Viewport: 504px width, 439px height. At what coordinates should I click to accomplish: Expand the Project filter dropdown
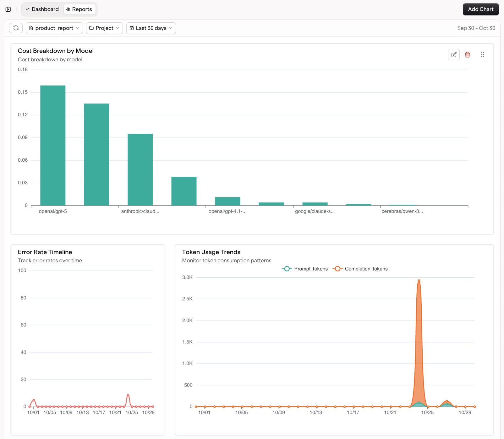104,28
